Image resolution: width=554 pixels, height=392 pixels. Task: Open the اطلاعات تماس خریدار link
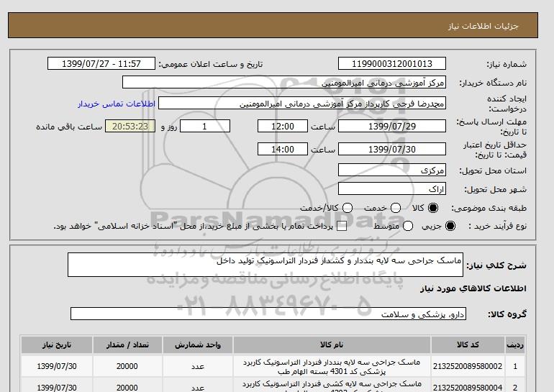pyautogui.click(x=117, y=104)
